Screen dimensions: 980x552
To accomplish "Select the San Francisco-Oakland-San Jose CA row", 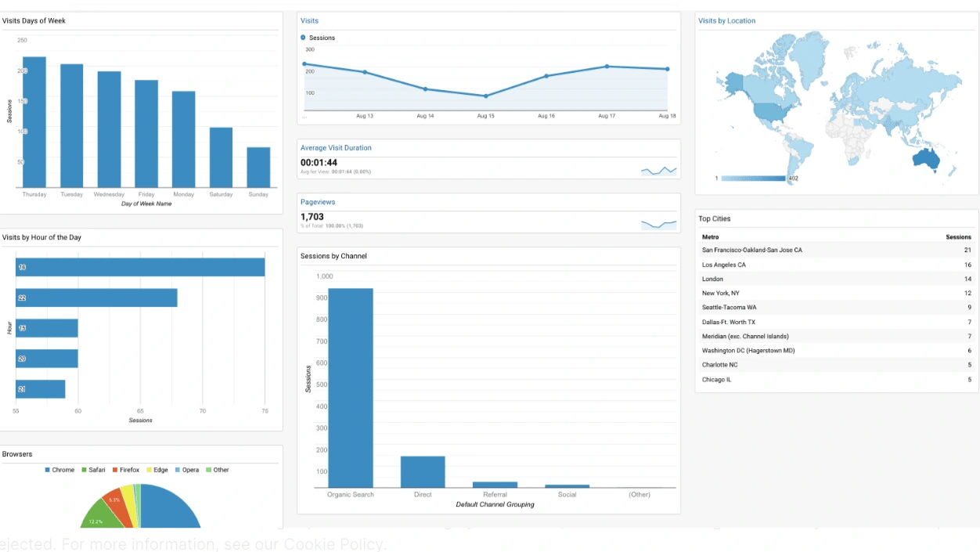I will point(836,250).
